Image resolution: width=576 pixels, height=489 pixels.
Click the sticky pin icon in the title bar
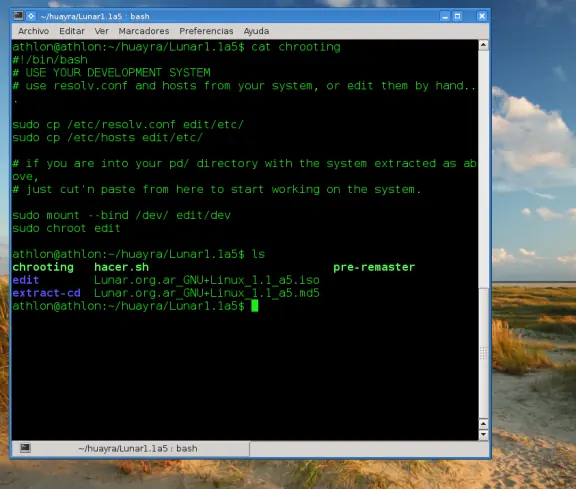click(x=31, y=16)
